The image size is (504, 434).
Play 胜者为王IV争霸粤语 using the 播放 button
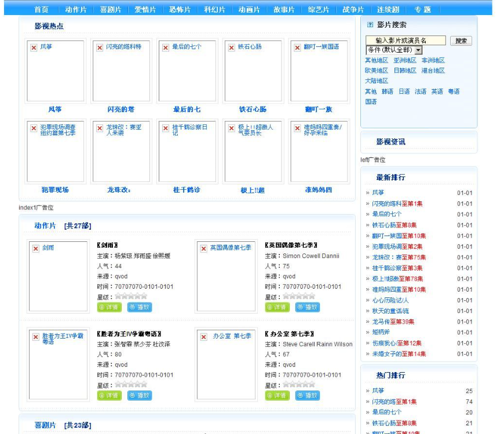pyautogui.click(x=140, y=396)
